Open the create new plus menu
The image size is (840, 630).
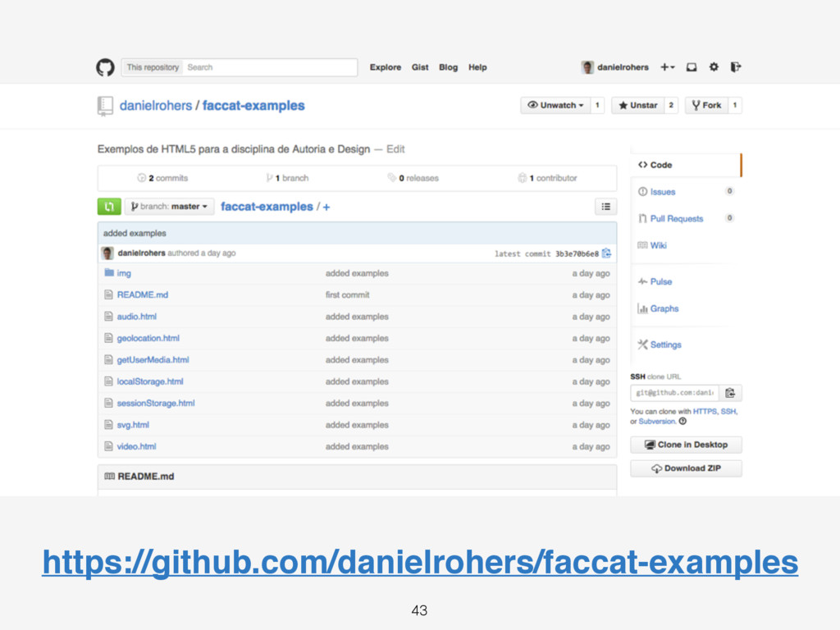667,67
